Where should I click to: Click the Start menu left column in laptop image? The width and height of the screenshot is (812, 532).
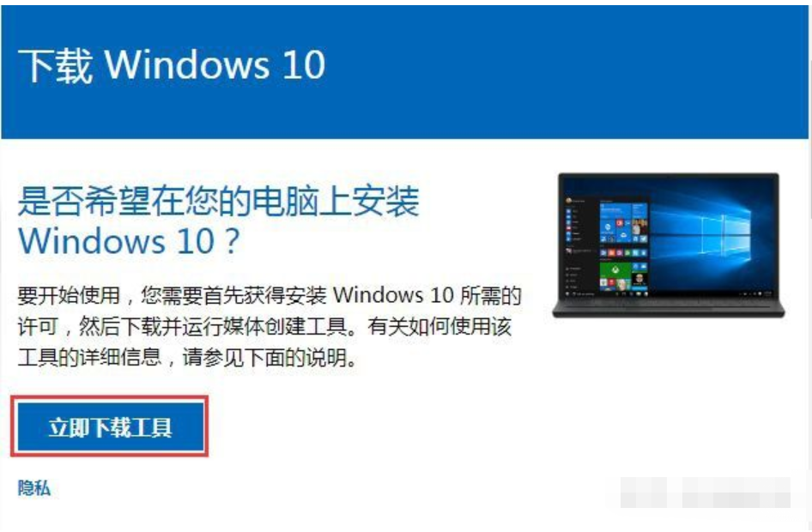click(x=580, y=243)
